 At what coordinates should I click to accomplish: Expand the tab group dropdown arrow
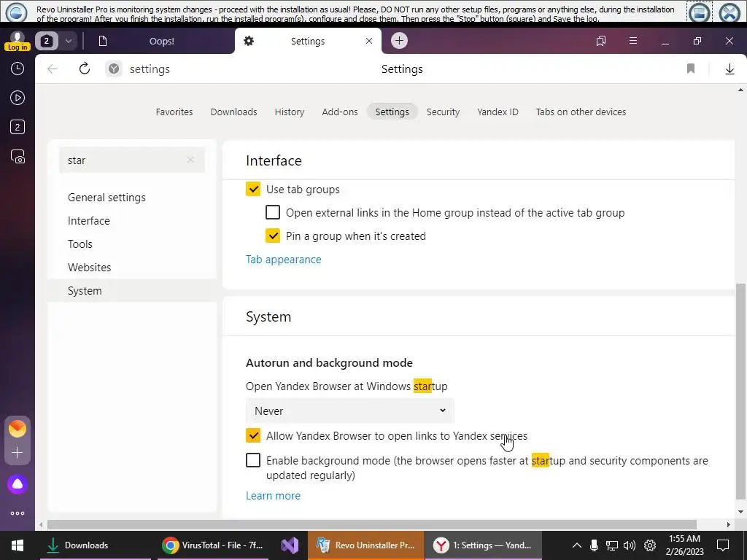pyautogui.click(x=68, y=41)
